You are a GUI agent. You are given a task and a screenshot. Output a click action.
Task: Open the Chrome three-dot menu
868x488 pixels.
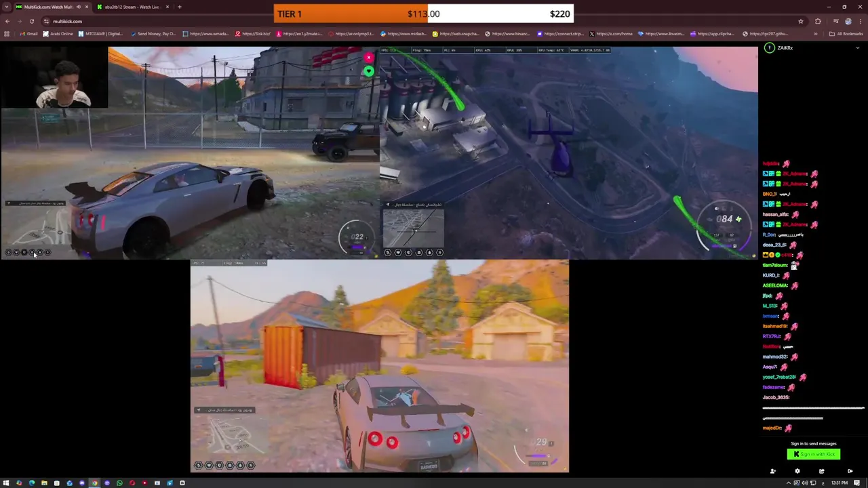(860, 21)
